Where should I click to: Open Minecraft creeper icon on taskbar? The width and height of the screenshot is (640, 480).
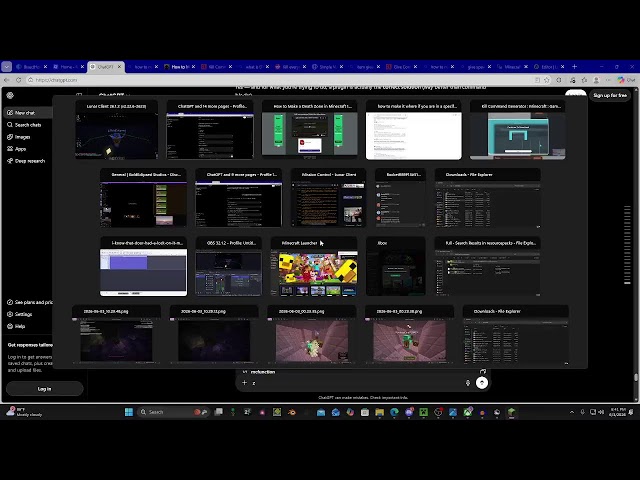pyautogui.click(x=424, y=412)
